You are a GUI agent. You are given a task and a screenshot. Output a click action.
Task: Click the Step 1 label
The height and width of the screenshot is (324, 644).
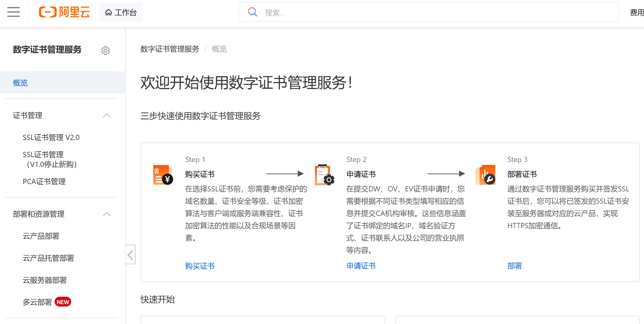(x=195, y=160)
